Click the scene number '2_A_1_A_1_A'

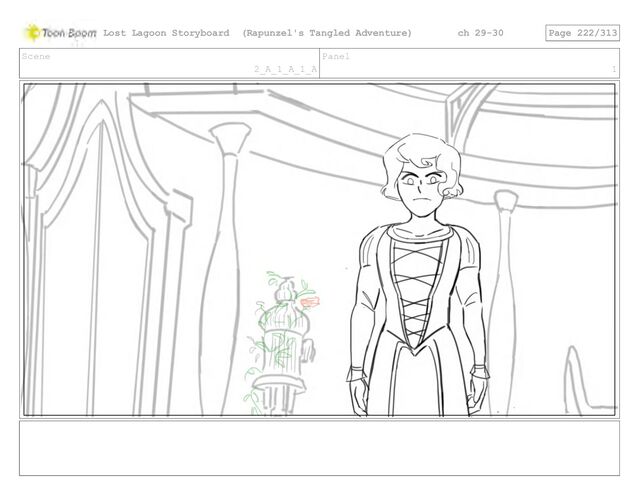[286, 69]
